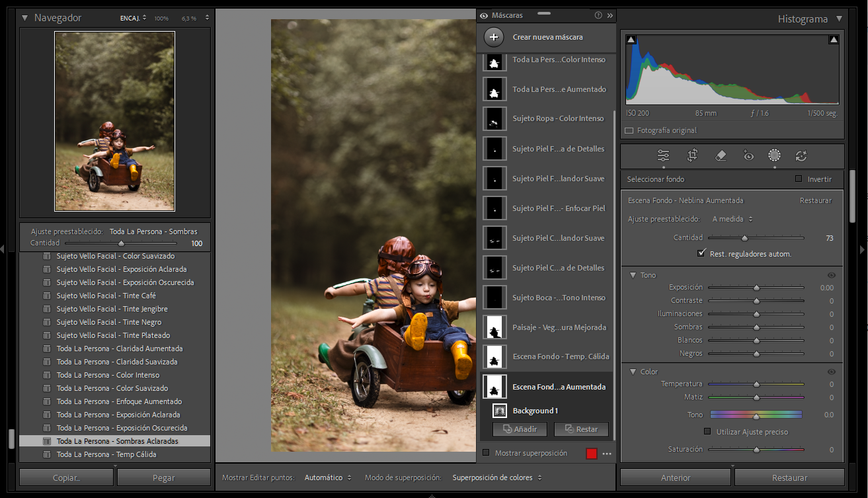Select preset Toda La Persona - Temp Cálida
868x498 pixels.
pyautogui.click(x=106, y=454)
